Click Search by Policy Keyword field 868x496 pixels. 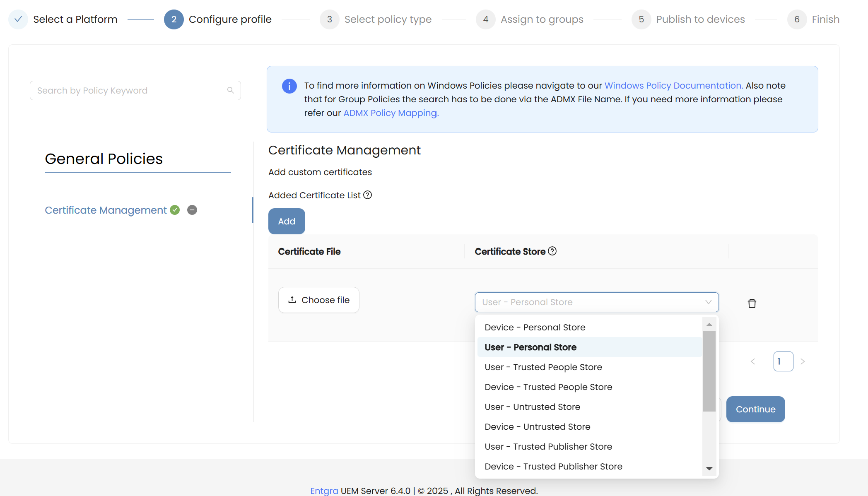pos(135,90)
